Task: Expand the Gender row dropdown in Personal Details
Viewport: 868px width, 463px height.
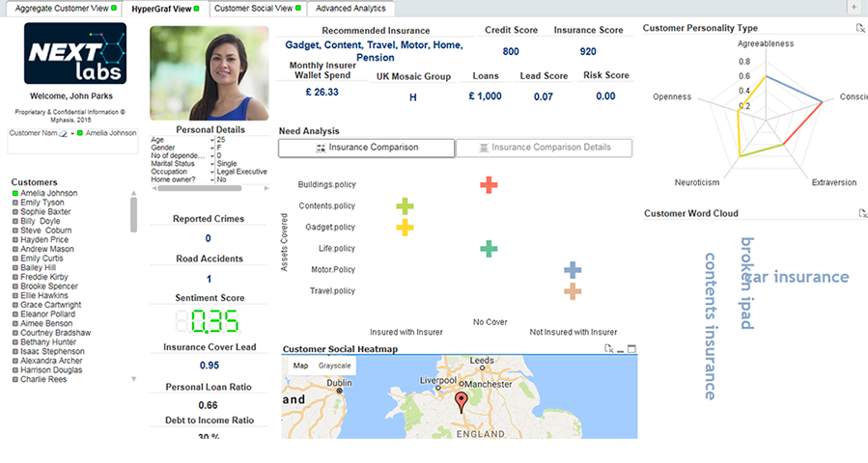Action: coord(212,149)
